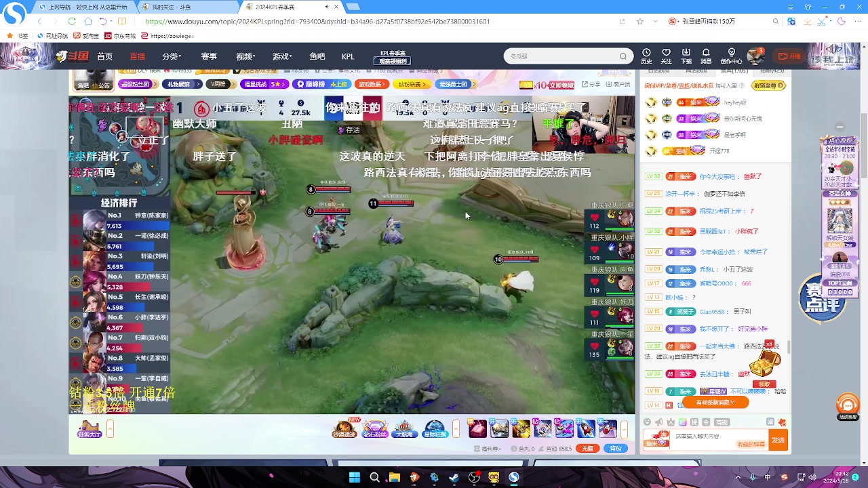The image size is (868, 488).
Task: Open the 历史 history icon
Action: (646, 56)
